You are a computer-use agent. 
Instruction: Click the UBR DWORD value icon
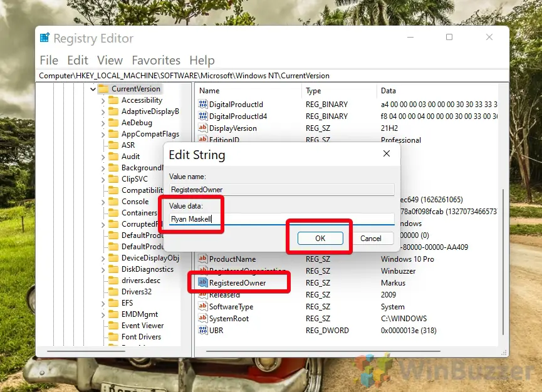click(x=202, y=331)
